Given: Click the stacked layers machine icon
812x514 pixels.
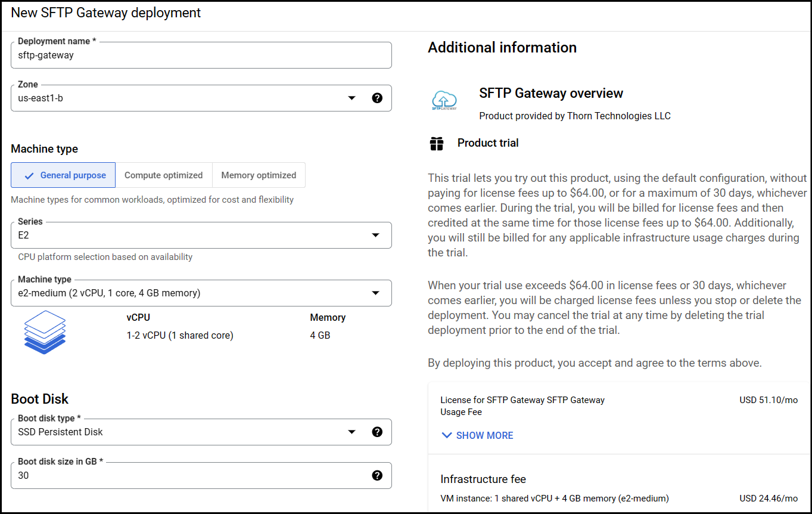Looking at the screenshot, I should (45, 333).
